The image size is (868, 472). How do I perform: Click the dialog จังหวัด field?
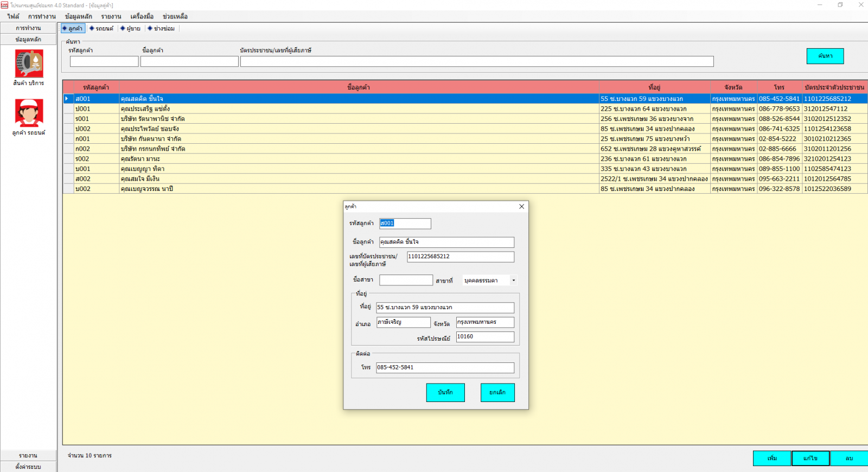point(485,322)
